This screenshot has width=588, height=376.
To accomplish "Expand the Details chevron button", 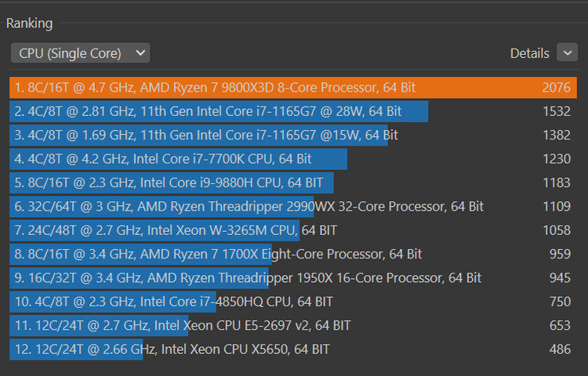I will click(x=567, y=52).
